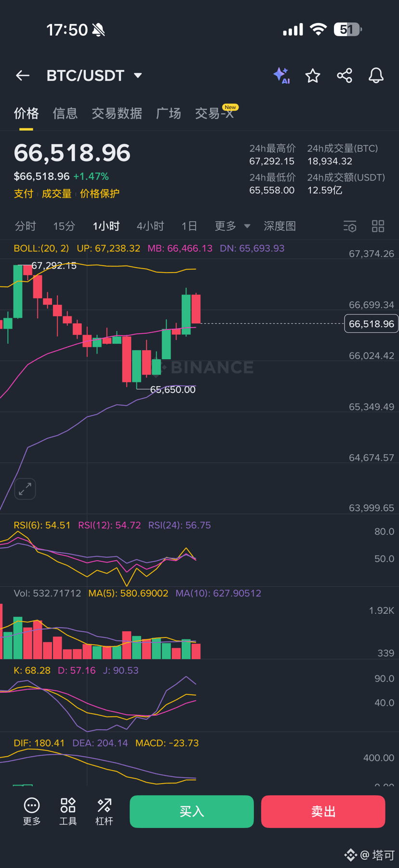
Task: Tap the 24h成交量 value 18,934.32
Action: pos(330,162)
